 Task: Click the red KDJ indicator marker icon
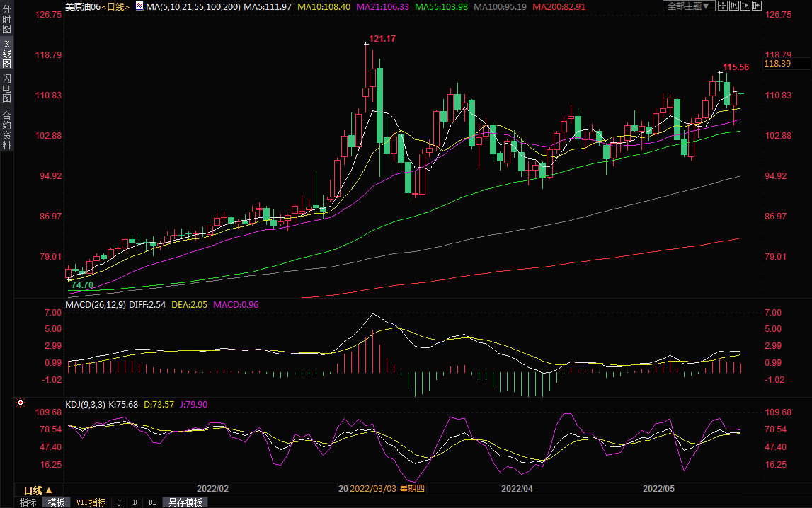tap(21, 403)
